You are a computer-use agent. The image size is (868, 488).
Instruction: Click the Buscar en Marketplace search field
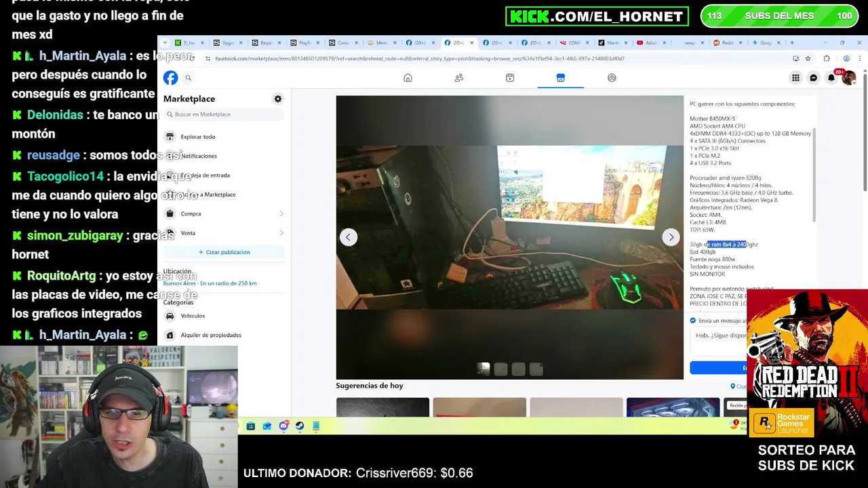pos(224,115)
